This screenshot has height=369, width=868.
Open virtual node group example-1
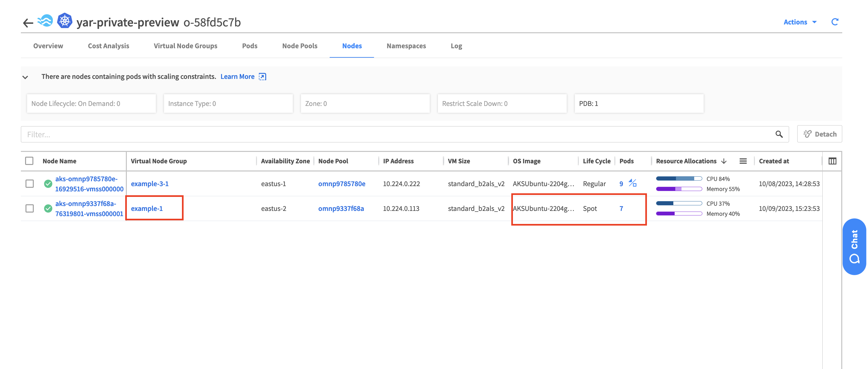tap(147, 209)
